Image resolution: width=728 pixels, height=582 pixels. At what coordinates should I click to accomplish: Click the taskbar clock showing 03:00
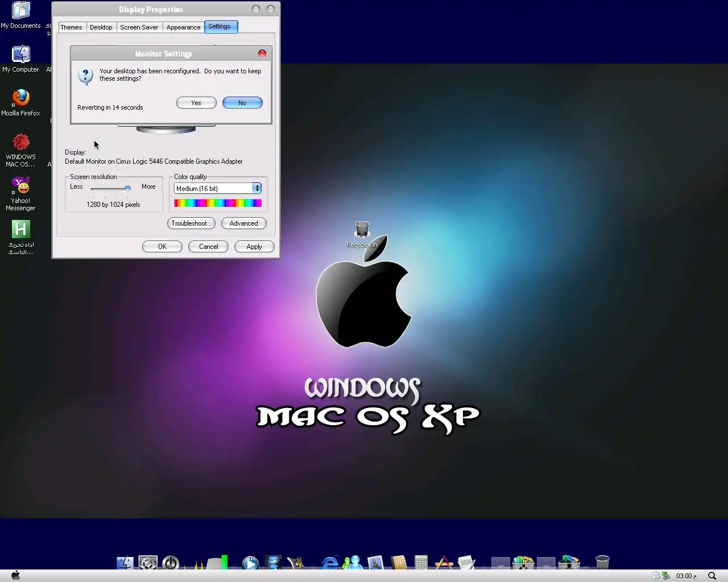tap(686, 576)
